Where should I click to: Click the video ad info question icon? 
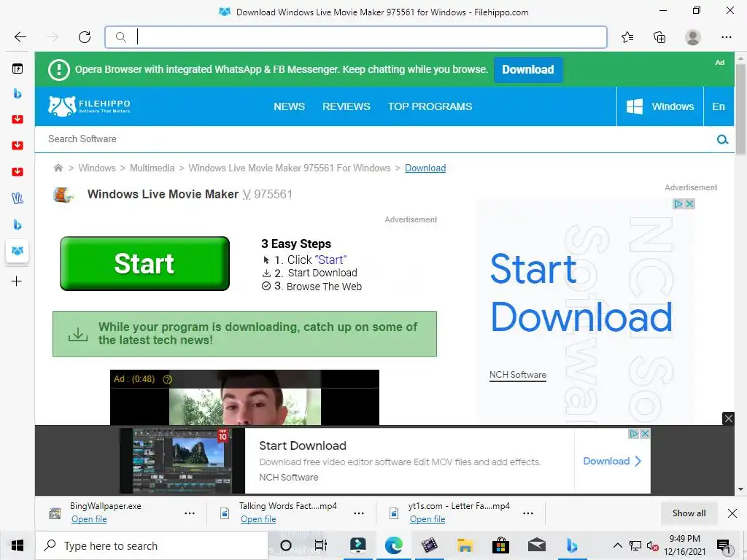click(167, 379)
